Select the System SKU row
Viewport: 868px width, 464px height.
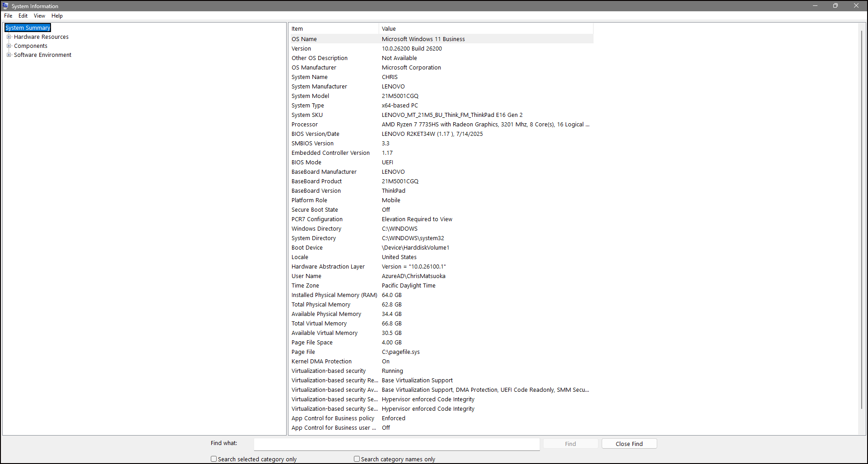tap(441, 115)
